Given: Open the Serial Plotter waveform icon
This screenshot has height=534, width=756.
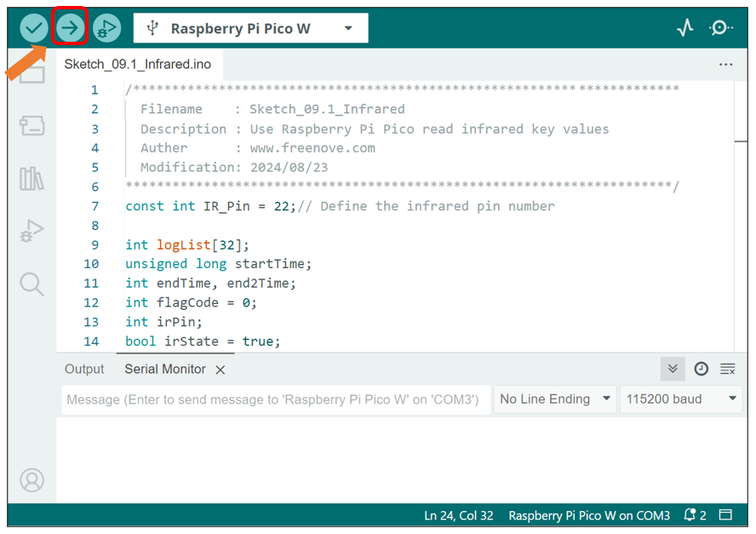Looking at the screenshot, I should coord(685,28).
